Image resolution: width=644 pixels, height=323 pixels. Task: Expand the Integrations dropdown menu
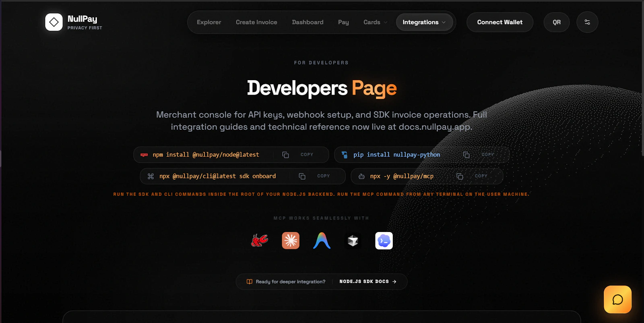point(424,22)
